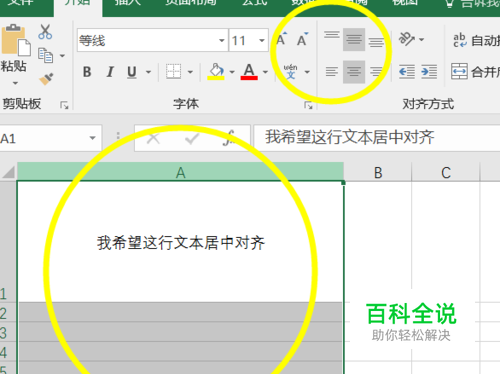The width and height of the screenshot is (500, 374).
Task: Select row 2 header
Action: click(8, 312)
